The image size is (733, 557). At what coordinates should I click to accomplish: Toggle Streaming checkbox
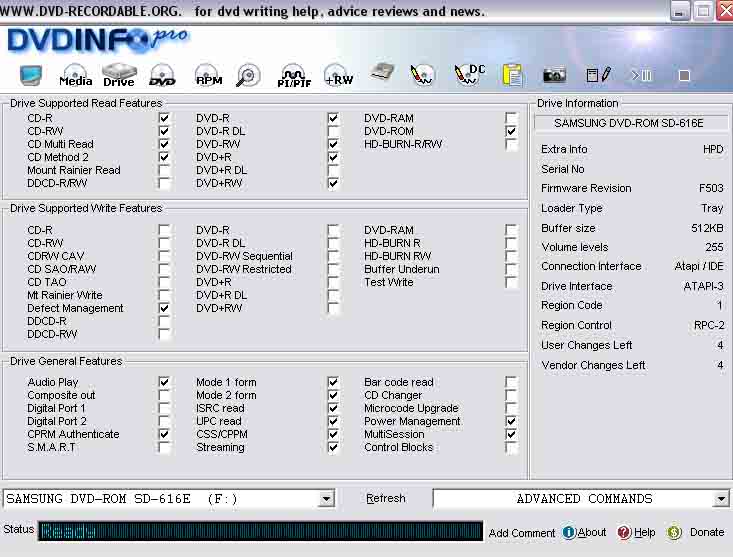[x=333, y=447]
